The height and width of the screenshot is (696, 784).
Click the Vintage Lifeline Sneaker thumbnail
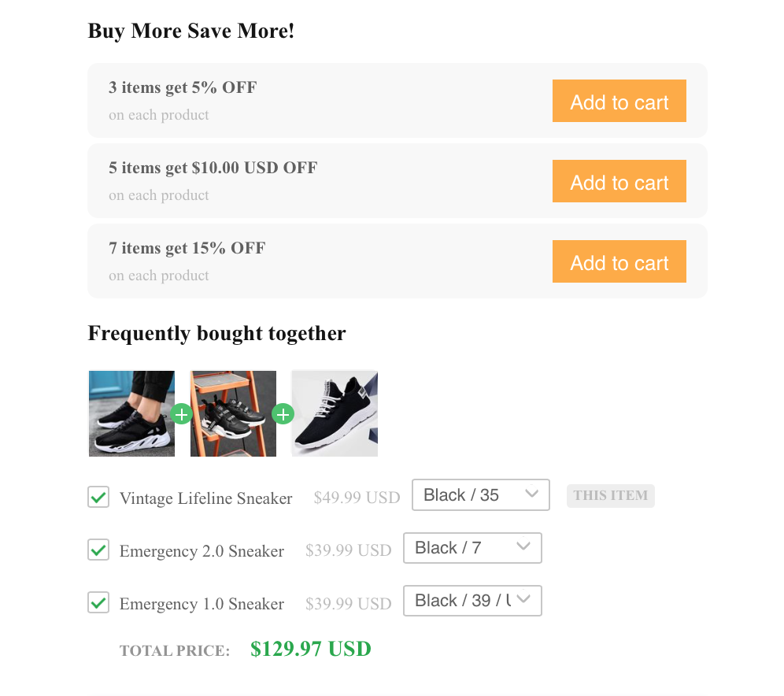point(131,413)
